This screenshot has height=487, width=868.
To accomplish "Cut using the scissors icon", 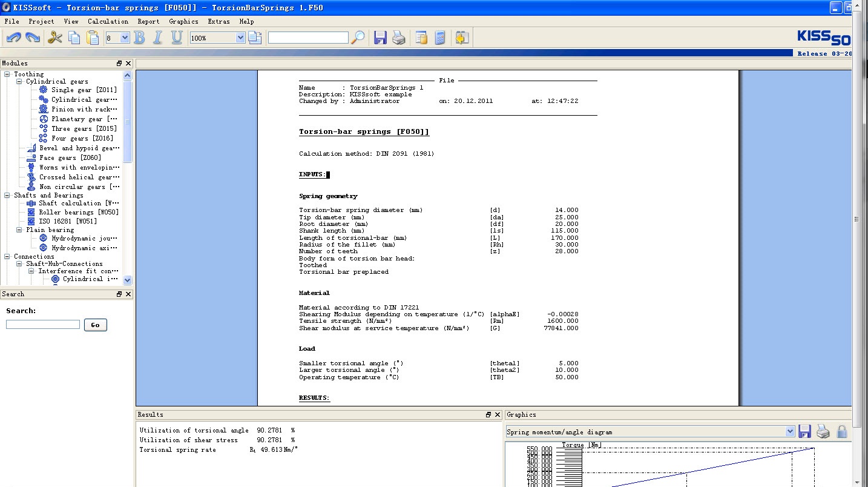I will coord(55,38).
